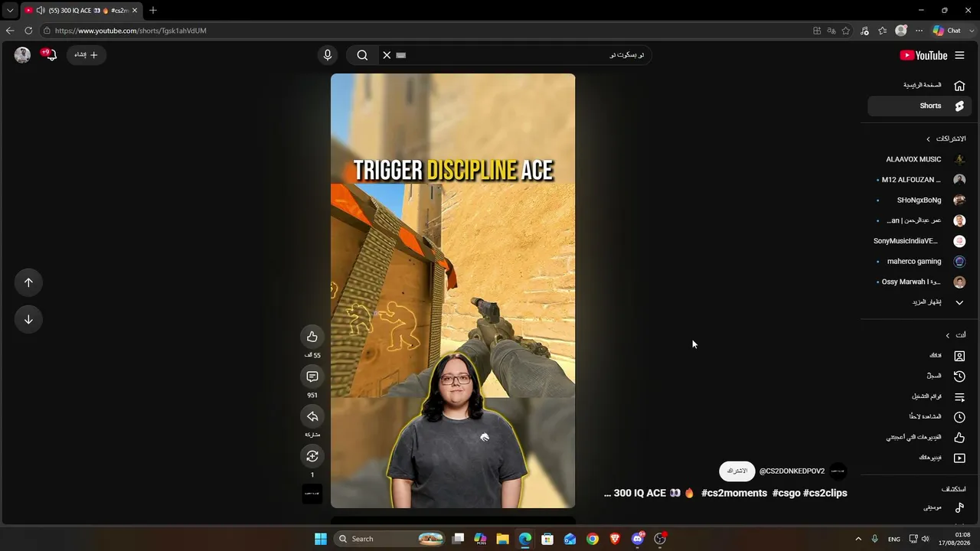Click the magnifier search button

point(362,55)
